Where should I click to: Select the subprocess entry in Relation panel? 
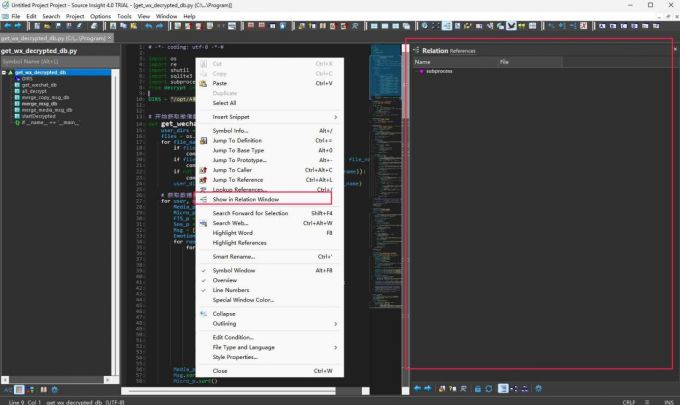point(440,71)
